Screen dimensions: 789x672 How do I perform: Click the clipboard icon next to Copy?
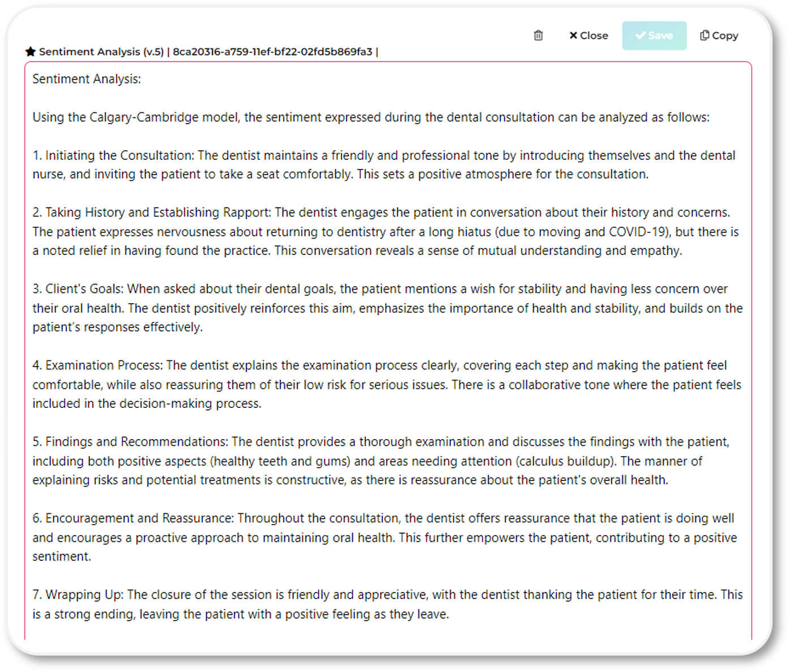[704, 36]
